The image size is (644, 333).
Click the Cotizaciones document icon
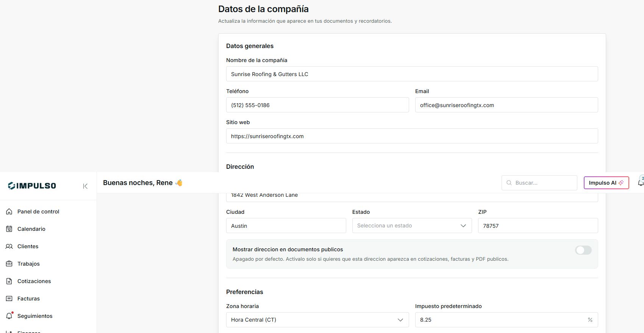click(x=9, y=281)
